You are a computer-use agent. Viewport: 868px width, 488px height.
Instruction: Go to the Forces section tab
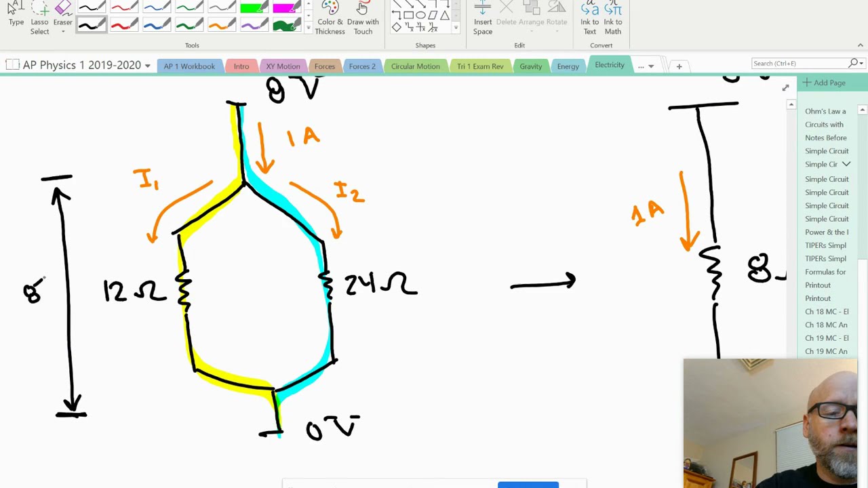click(324, 66)
